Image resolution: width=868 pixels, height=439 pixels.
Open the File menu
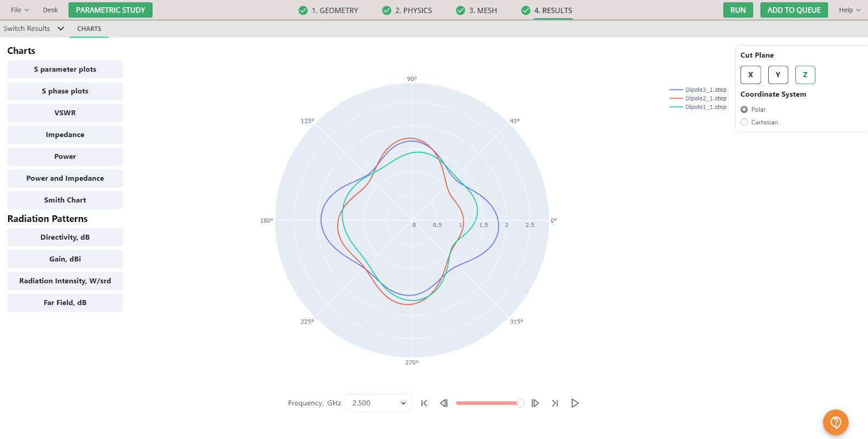pyautogui.click(x=20, y=10)
